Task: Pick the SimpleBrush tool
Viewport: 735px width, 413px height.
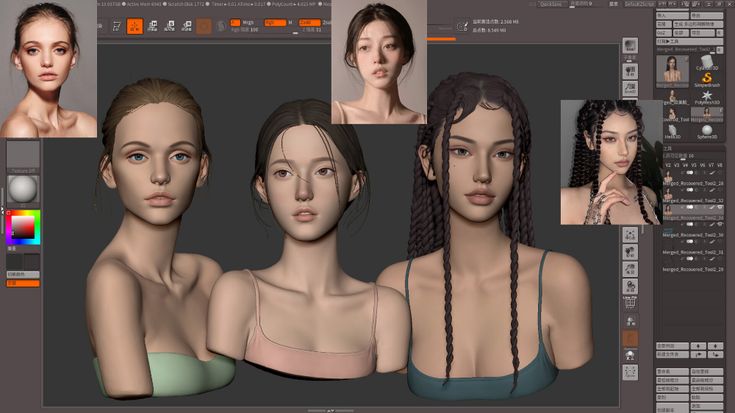Action: pos(706,80)
